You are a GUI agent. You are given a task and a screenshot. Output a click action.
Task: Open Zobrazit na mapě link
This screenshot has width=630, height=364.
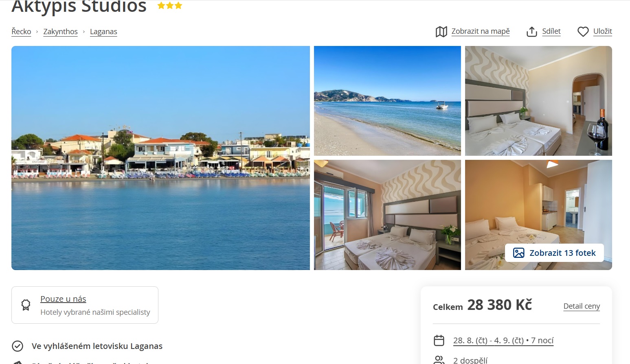tap(481, 31)
